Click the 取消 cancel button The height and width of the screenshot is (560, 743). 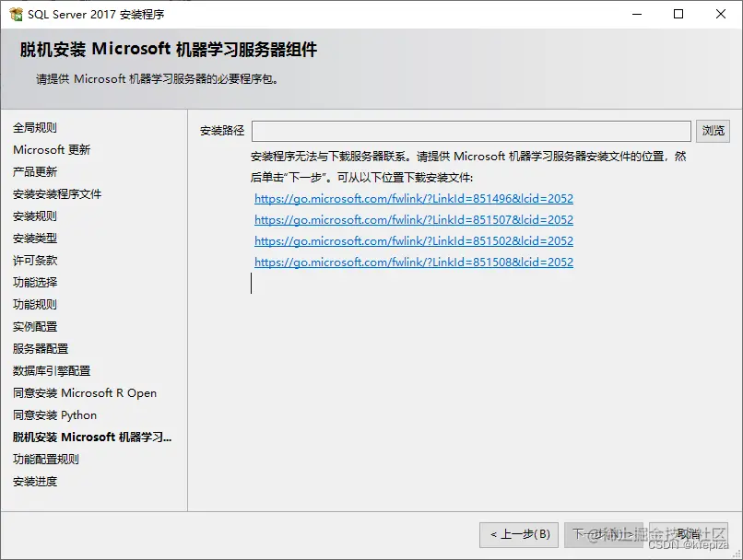pyautogui.click(x=689, y=535)
